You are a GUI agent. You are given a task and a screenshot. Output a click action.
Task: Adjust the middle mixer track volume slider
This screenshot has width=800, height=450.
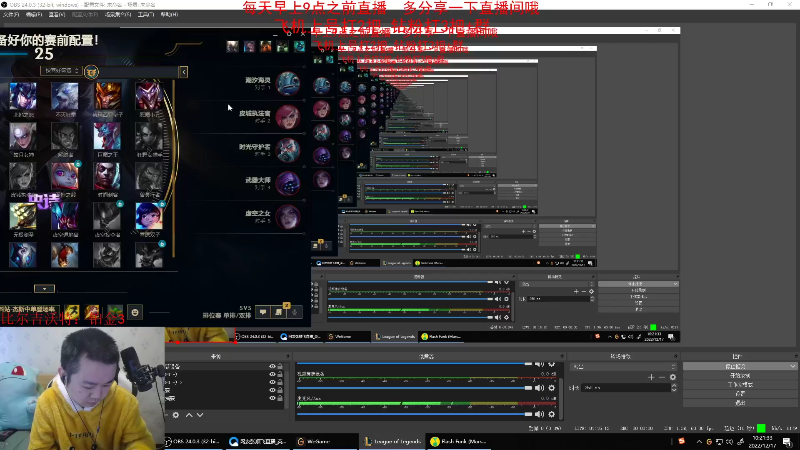point(415,388)
